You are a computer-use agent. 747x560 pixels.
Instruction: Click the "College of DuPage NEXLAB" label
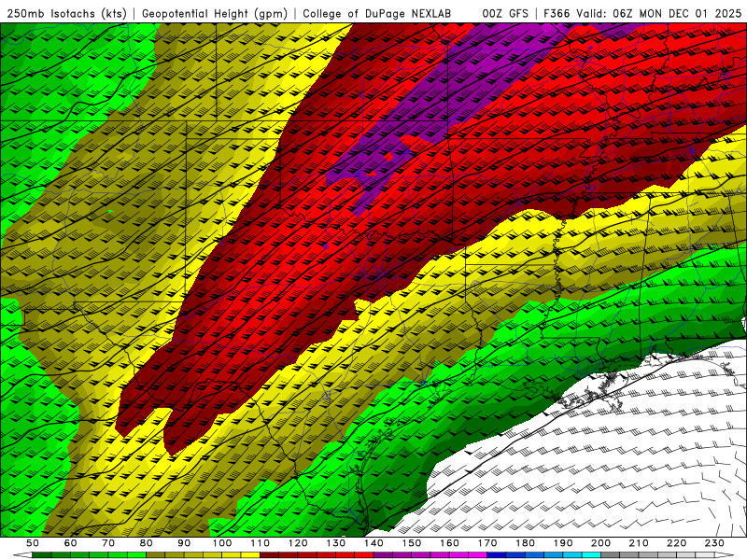click(x=376, y=13)
